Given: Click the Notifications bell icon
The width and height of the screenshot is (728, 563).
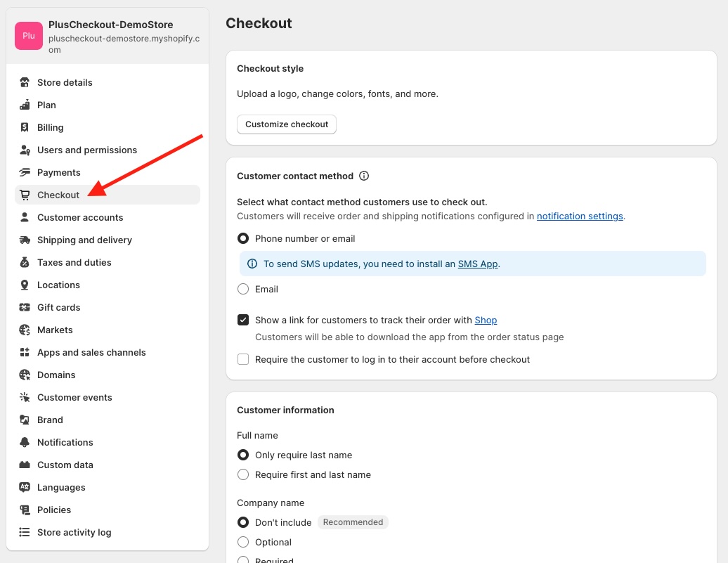Looking at the screenshot, I should click(25, 442).
